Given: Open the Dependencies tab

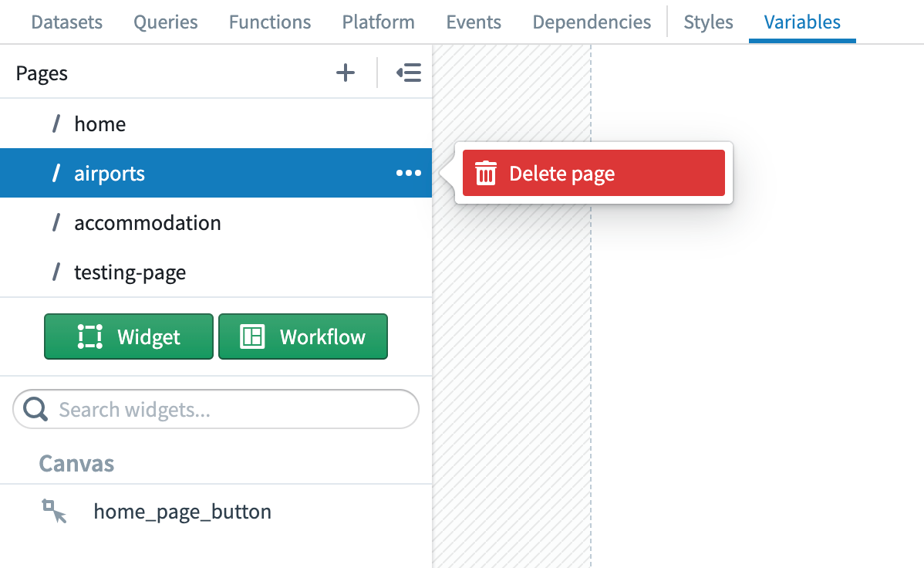Looking at the screenshot, I should click(x=592, y=22).
